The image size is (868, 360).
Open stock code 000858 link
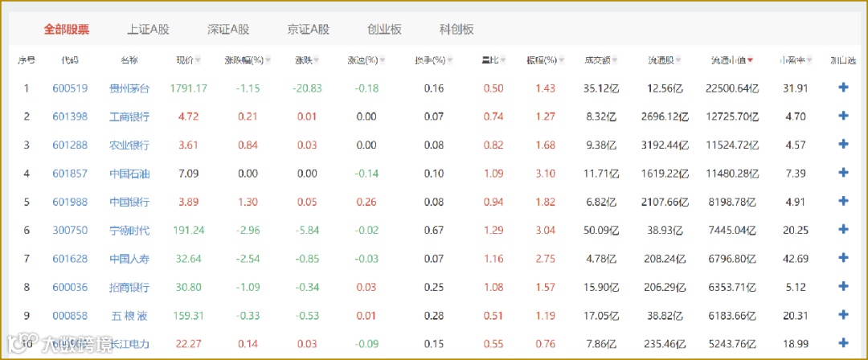(70, 315)
